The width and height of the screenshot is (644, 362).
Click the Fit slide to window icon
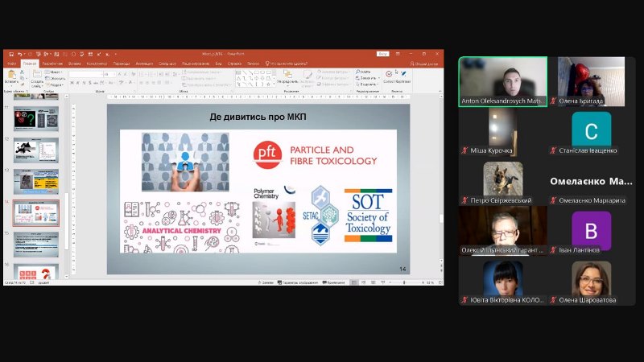[x=440, y=282]
